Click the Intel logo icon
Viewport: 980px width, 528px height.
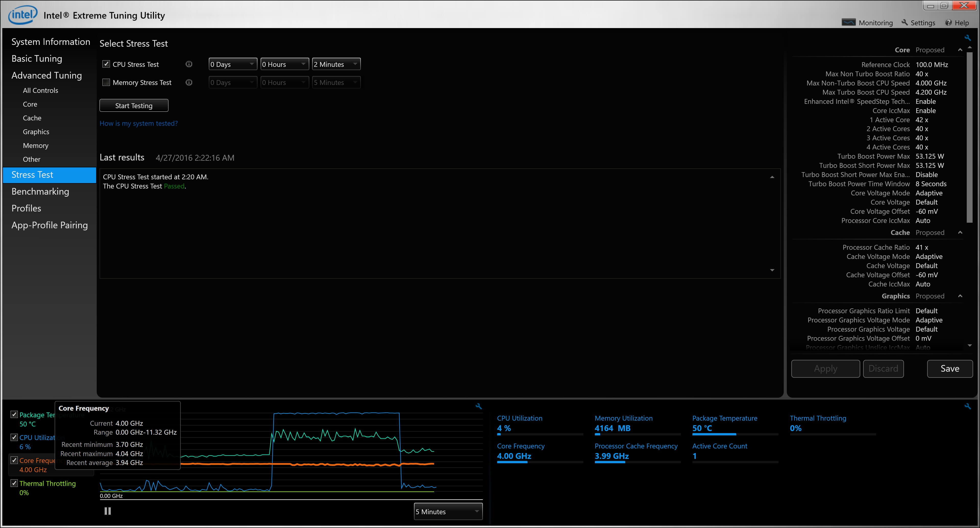click(23, 15)
